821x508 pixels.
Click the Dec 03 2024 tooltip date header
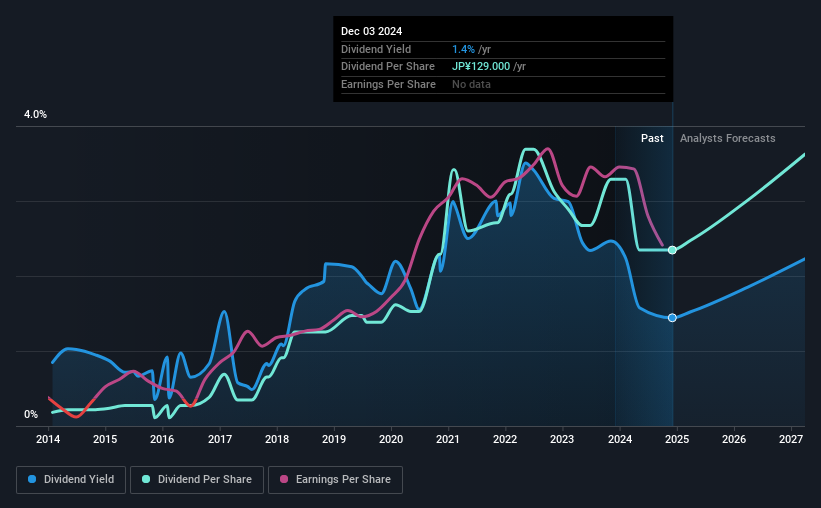click(x=371, y=31)
